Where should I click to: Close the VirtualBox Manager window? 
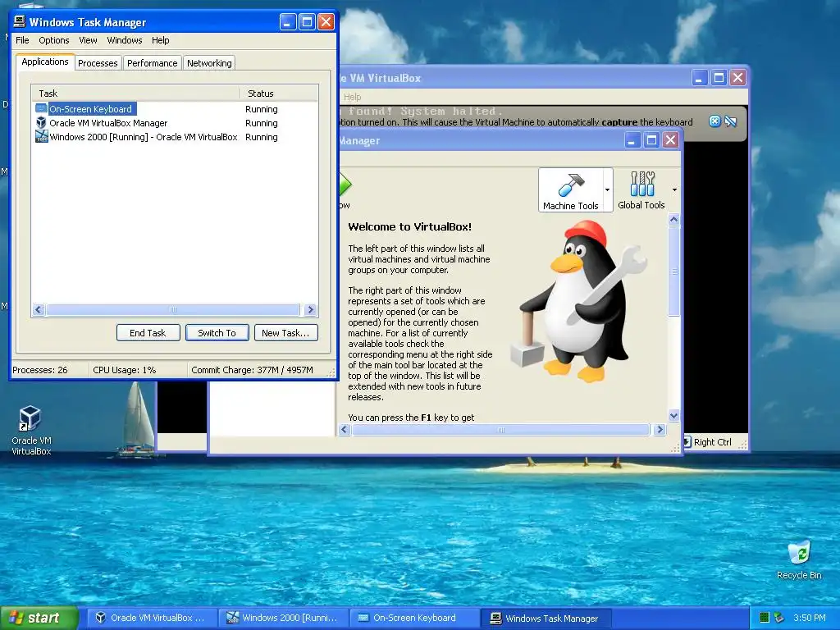[670, 140]
